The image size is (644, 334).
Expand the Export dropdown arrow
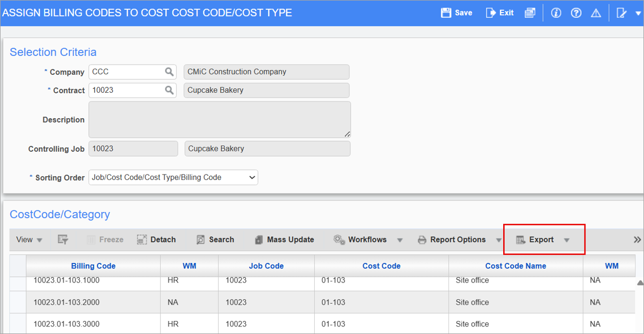tap(567, 240)
